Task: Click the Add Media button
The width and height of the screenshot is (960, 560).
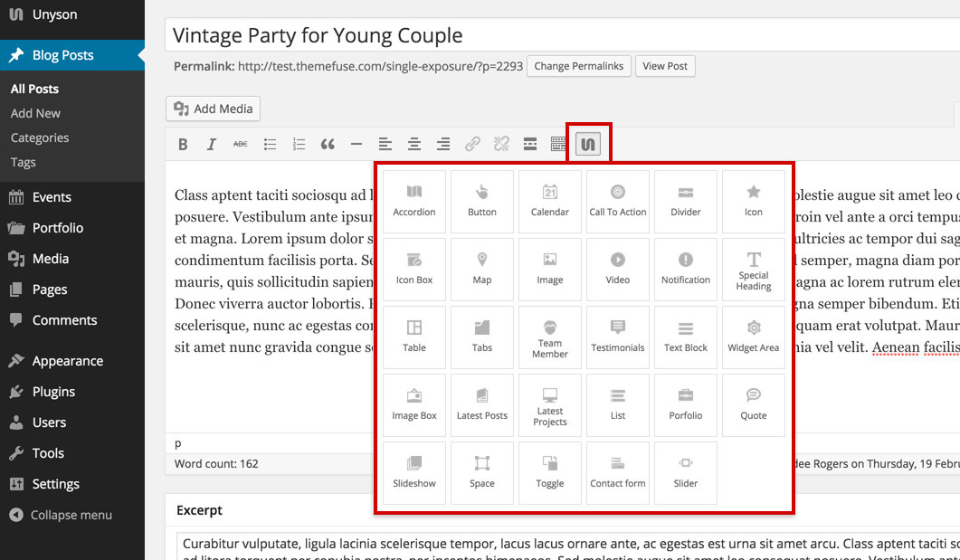Action: [x=213, y=109]
